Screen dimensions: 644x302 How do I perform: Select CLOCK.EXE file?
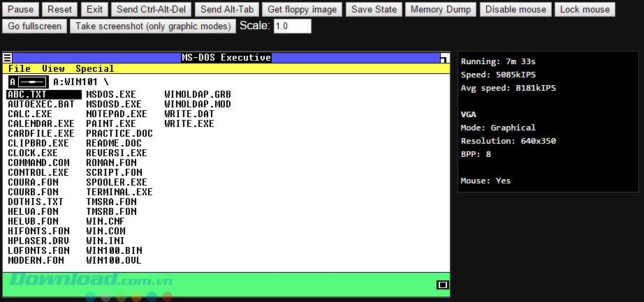coord(33,153)
